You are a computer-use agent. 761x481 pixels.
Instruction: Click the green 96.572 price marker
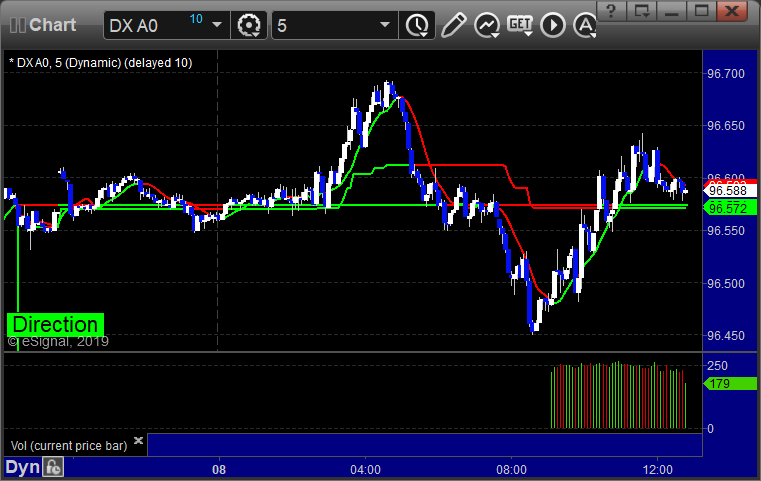[x=729, y=209]
